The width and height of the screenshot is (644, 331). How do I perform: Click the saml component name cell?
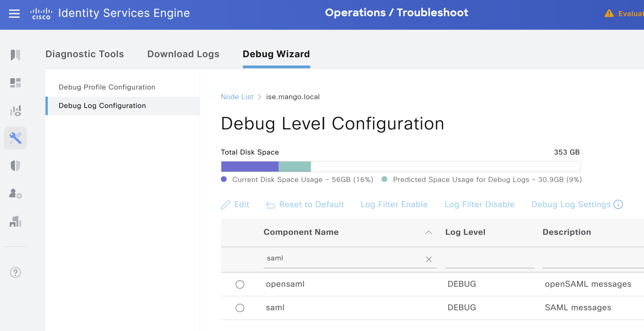(275, 308)
